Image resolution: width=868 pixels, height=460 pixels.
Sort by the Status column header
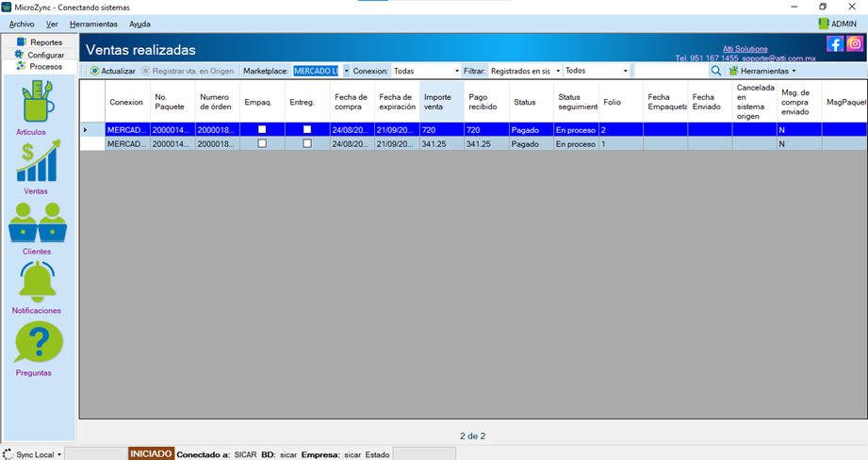tap(532, 102)
